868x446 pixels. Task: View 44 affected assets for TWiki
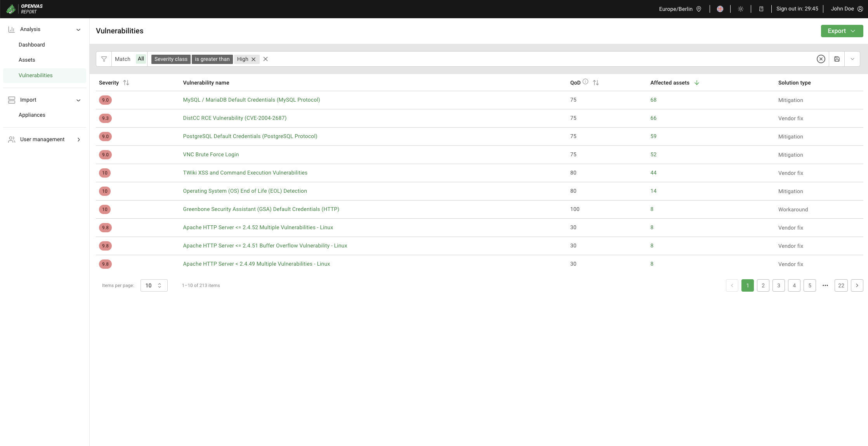click(x=653, y=173)
